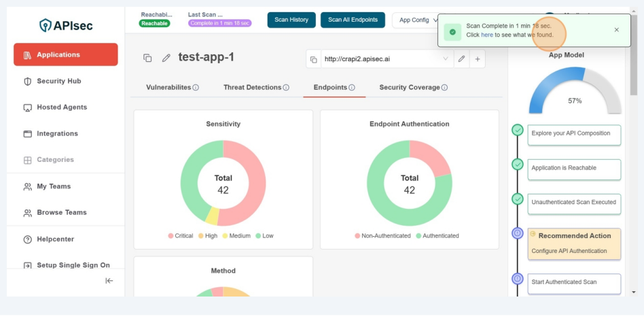Click check icon beside Application is Reachable
The width and height of the screenshot is (644, 321).
tap(518, 165)
